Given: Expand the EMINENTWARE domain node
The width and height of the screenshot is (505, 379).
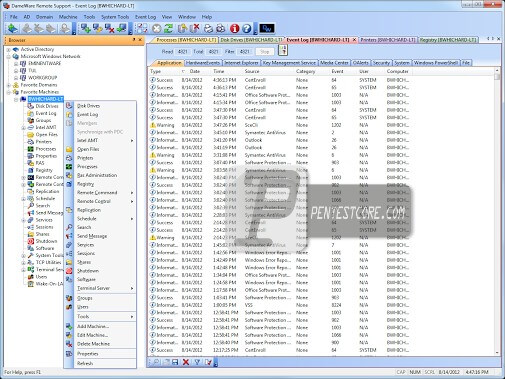Looking at the screenshot, I should [x=16, y=63].
